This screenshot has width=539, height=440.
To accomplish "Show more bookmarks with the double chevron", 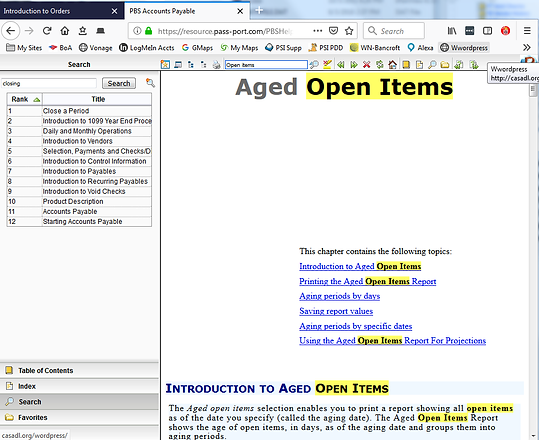I will click(527, 47).
